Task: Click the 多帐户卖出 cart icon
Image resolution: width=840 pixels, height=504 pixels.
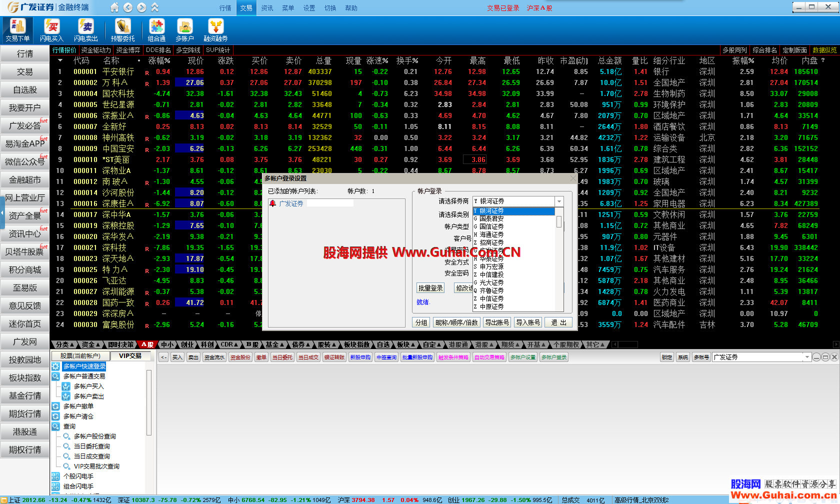Action: tap(66, 396)
